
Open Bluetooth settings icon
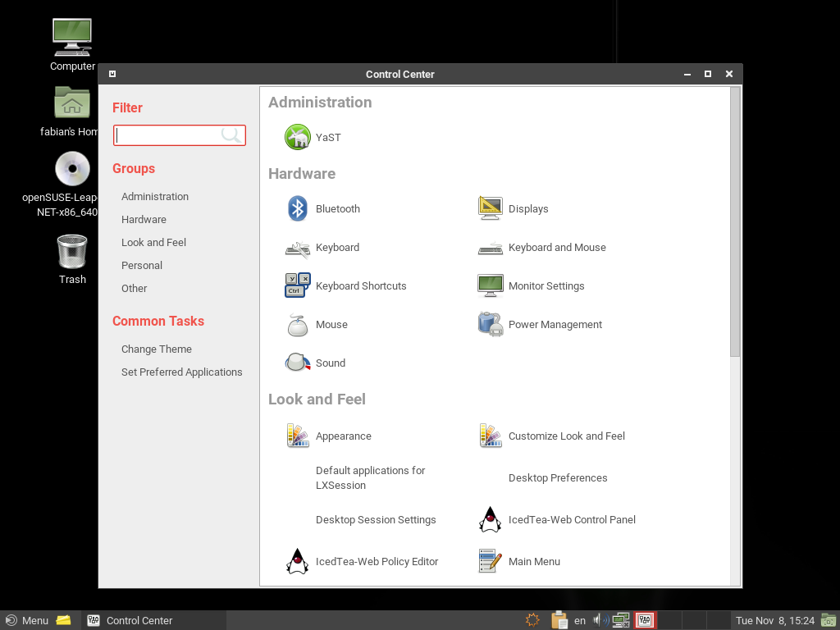(x=298, y=208)
